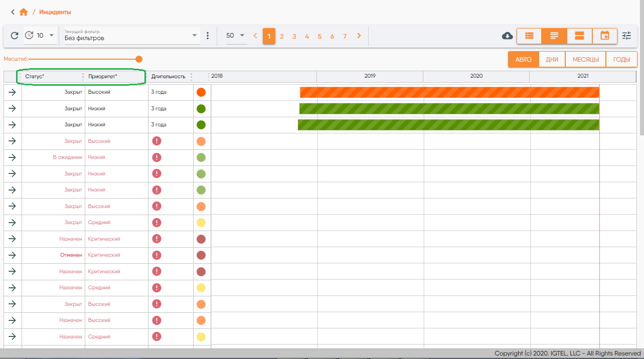Switch scale to ДНИ
The image size is (644, 359).
pos(552,59)
